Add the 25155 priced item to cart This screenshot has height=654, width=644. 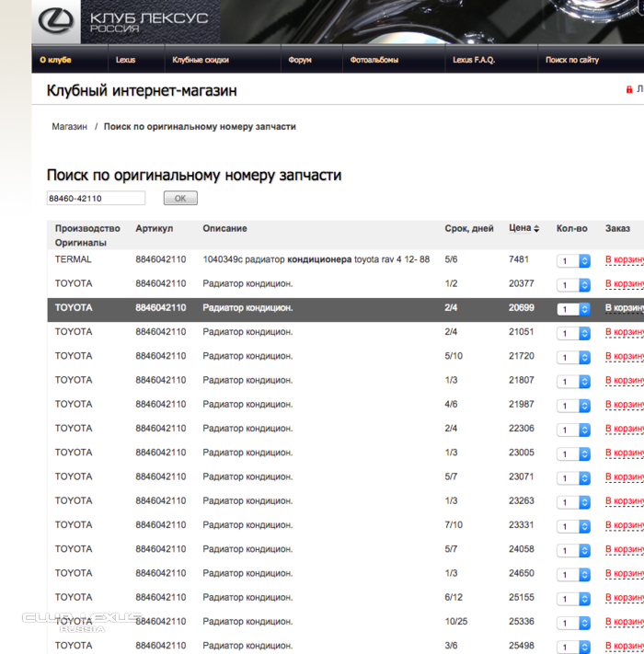[x=625, y=598]
